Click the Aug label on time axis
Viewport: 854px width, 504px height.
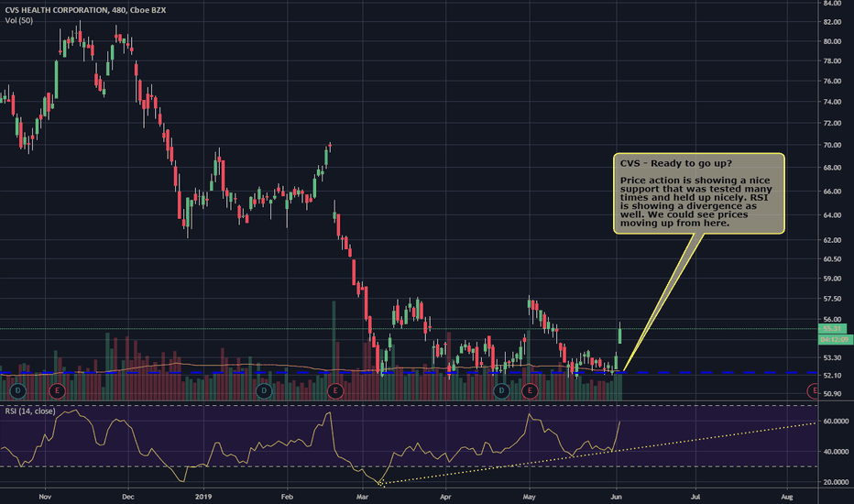(786, 497)
